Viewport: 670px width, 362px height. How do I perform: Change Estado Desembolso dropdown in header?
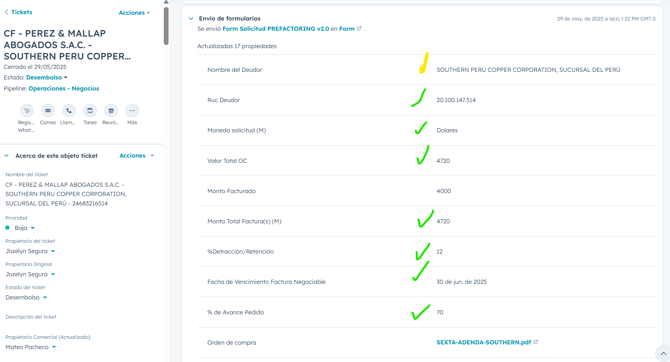(47, 77)
